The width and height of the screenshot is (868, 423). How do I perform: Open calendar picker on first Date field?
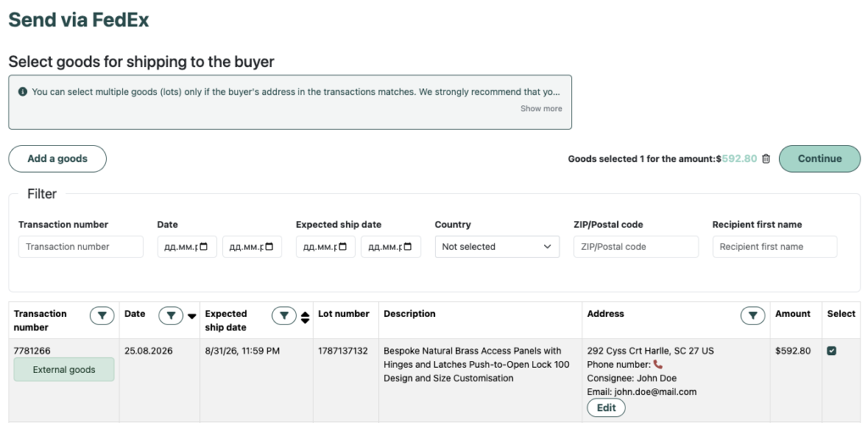(x=203, y=247)
